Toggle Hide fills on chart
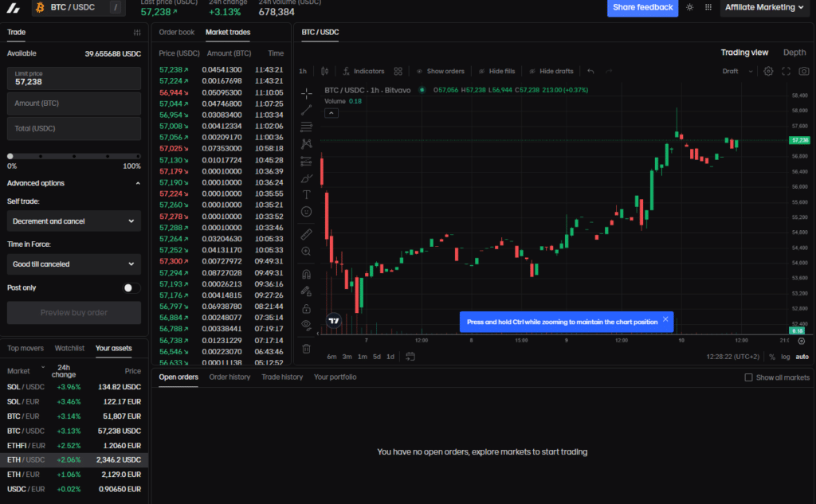Viewport: 816px width, 504px height. click(x=496, y=71)
